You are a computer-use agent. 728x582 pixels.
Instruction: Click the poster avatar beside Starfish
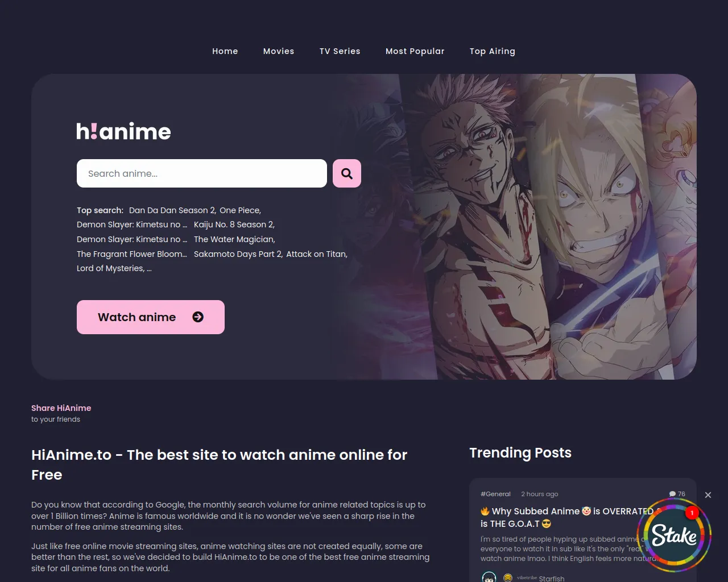(489, 577)
